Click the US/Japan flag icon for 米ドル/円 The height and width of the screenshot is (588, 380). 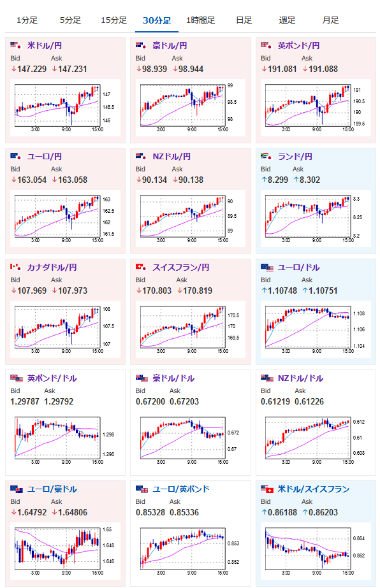click(16, 45)
